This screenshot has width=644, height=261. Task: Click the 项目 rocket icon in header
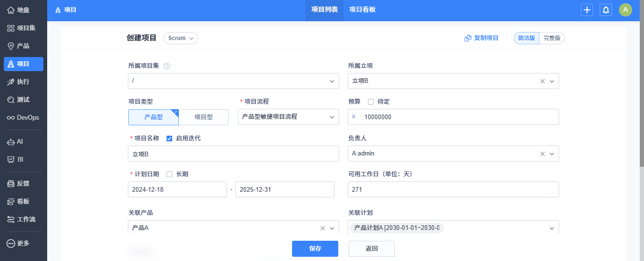click(58, 10)
